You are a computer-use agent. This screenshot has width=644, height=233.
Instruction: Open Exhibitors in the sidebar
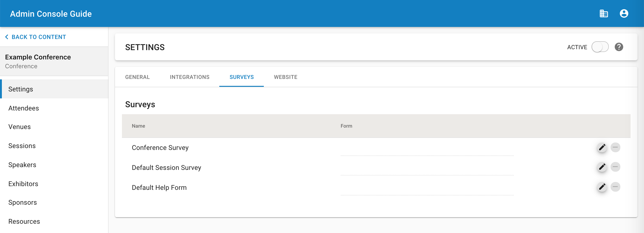tap(54, 184)
